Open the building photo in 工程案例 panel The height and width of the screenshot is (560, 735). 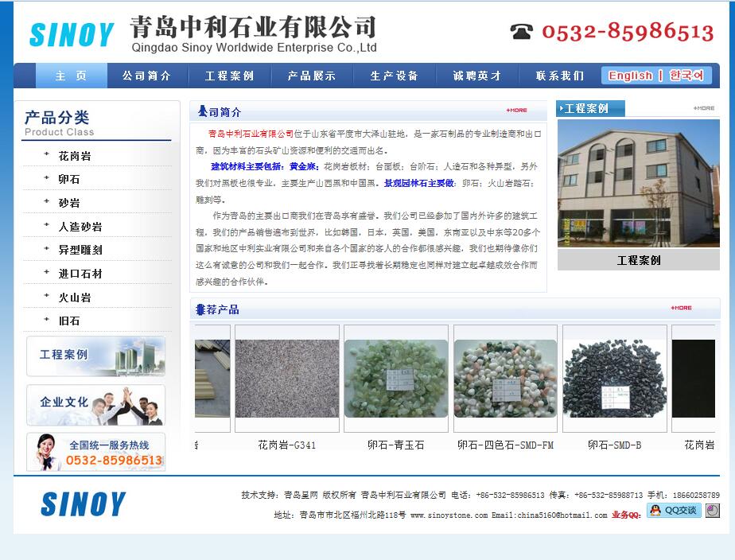tap(639, 183)
